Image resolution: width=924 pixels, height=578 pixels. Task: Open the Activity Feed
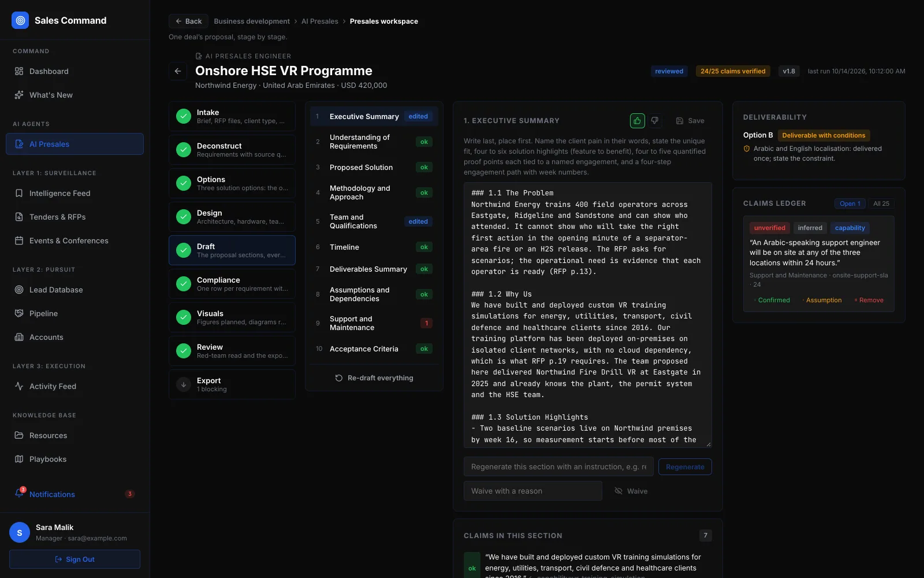click(74, 386)
